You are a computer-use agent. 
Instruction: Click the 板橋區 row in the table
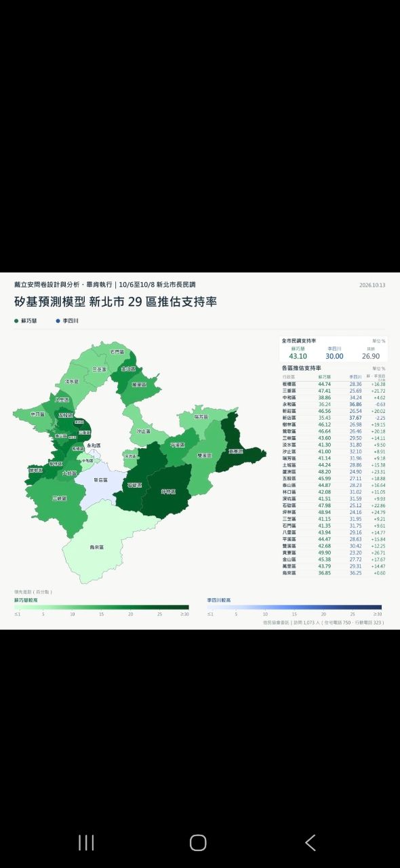point(334,384)
